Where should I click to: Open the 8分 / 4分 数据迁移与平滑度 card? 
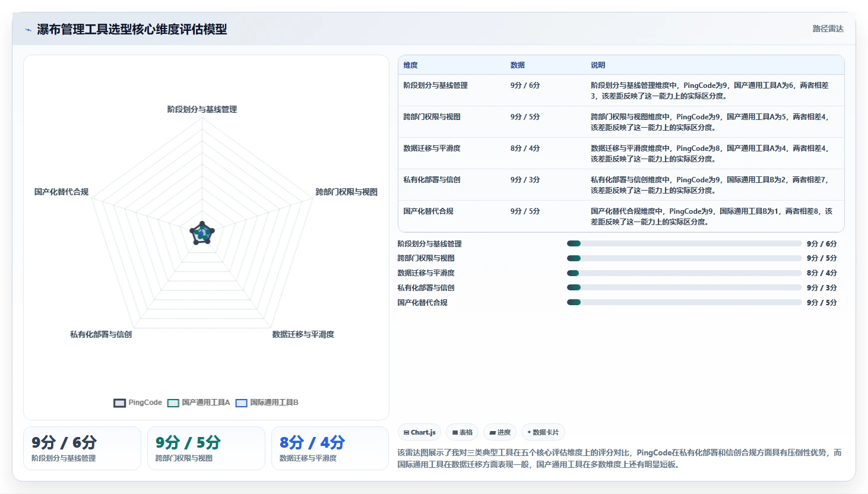330,448
